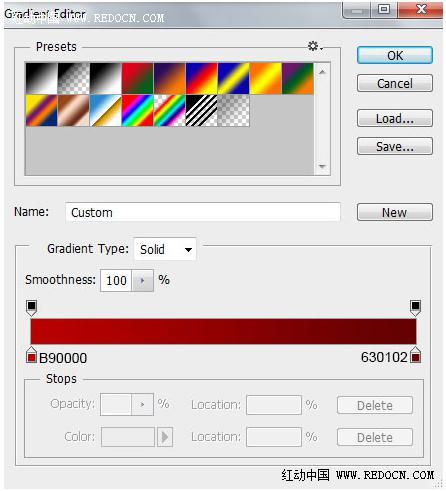Select the 630102 color stop
The width and height of the screenshot is (446, 491).
pyautogui.click(x=415, y=355)
